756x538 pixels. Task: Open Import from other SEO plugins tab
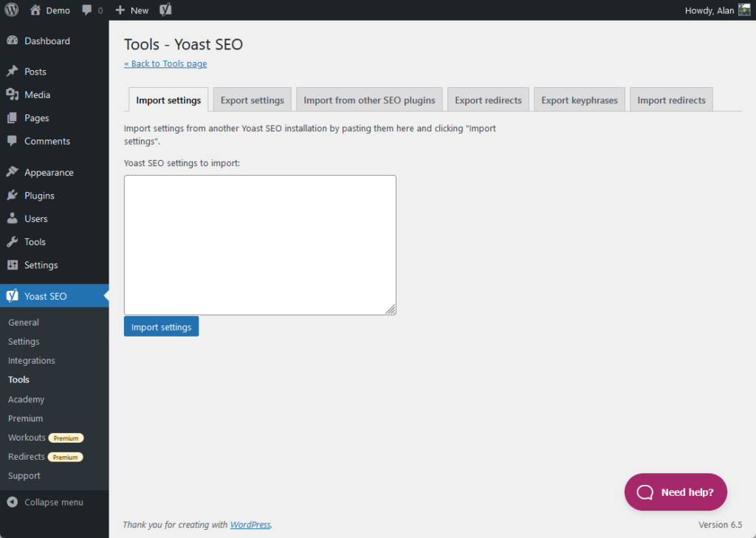[x=369, y=100]
